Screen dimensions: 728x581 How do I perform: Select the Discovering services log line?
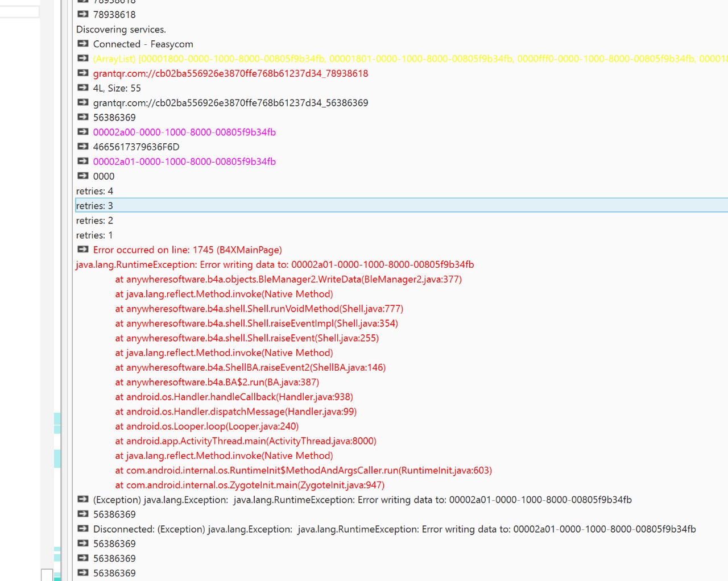pos(121,30)
